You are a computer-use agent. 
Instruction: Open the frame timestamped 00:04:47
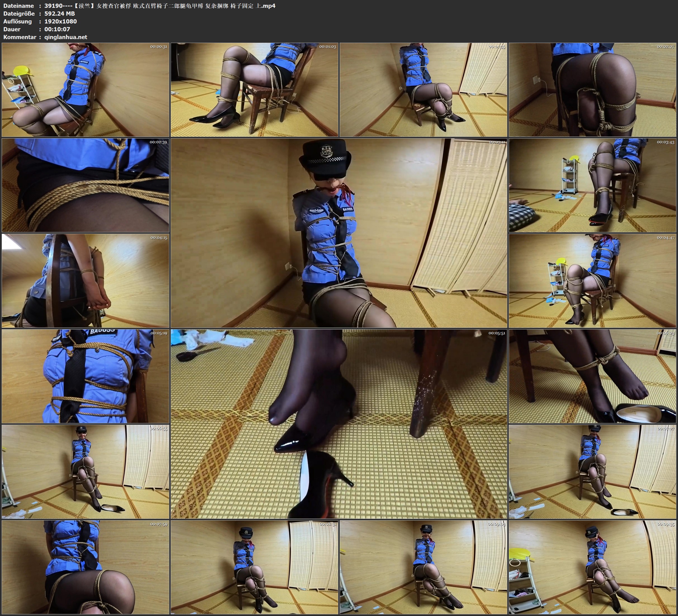coord(592,281)
